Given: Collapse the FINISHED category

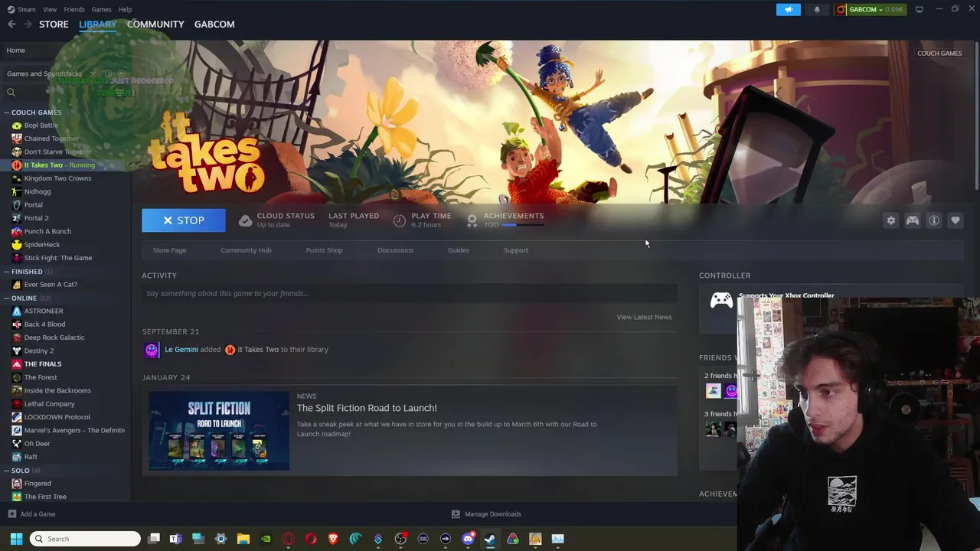Looking at the screenshot, I should click(6, 272).
